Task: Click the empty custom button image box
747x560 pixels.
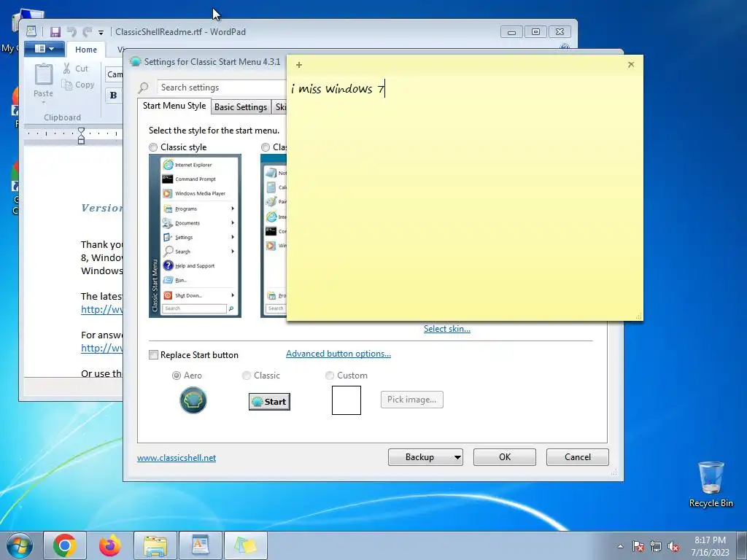Action: (x=347, y=400)
